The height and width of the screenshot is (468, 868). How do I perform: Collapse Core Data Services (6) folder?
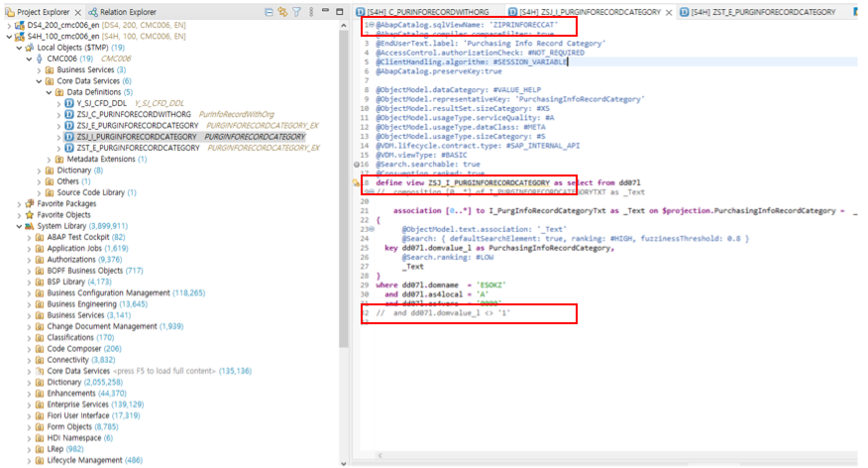pyautogui.click(x=39, y=81)
